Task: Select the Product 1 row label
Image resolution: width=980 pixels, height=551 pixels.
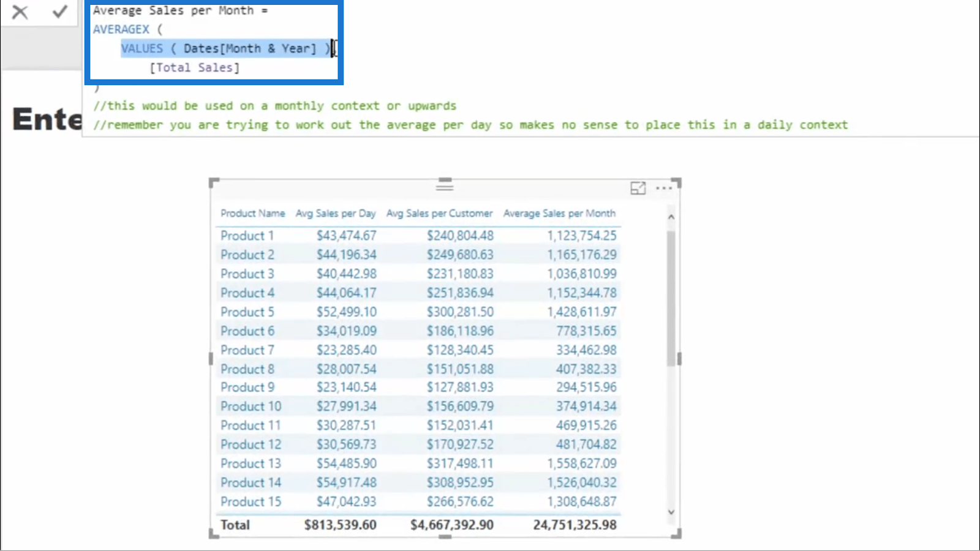Action: (247, 236)
